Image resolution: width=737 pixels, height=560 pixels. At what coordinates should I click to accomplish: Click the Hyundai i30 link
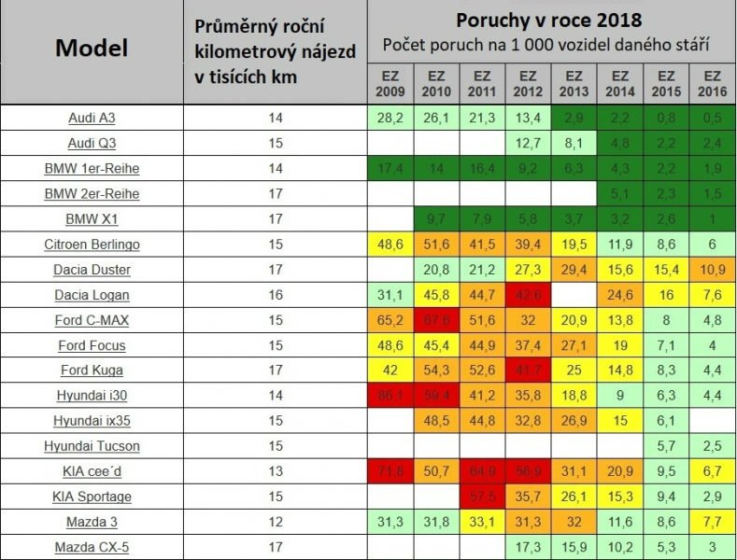click(x=92, y=396)
